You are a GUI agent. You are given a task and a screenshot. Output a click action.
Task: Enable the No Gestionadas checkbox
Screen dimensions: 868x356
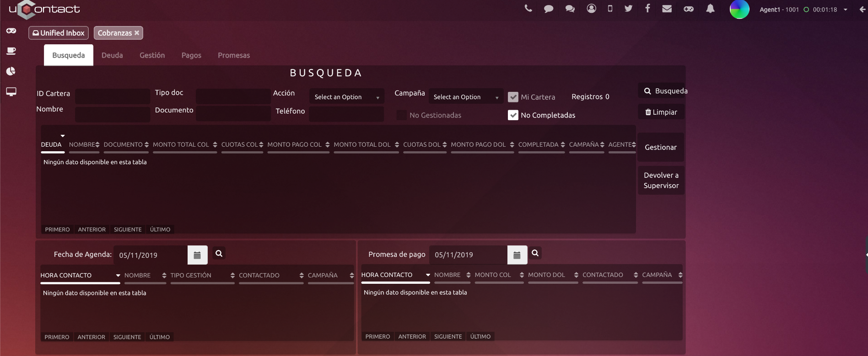[x=402, y=115]
